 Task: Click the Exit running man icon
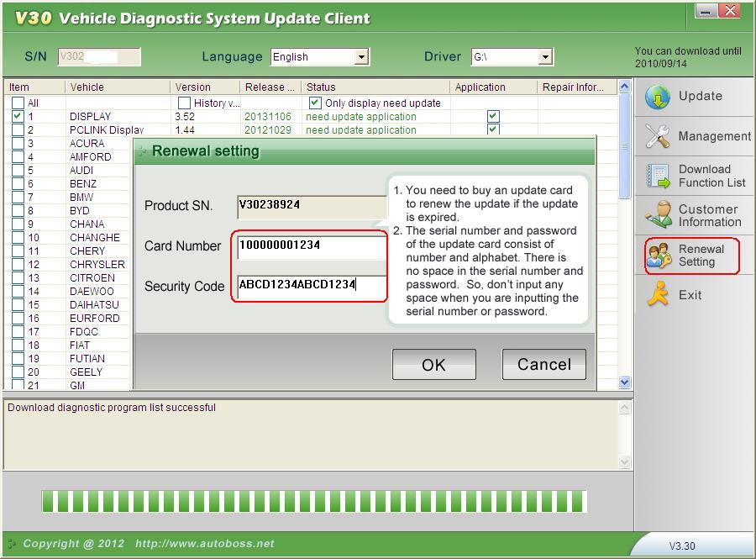pyautogui.click(x=658, y=293)
